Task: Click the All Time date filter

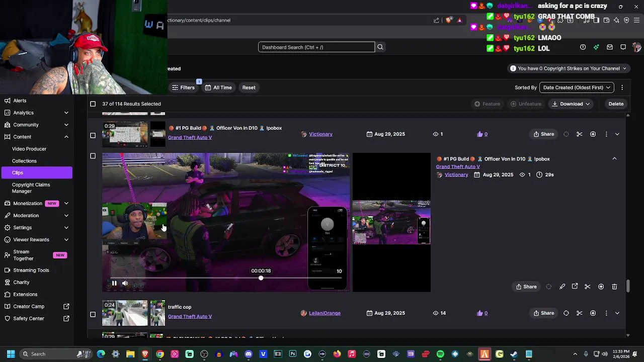Action: click(x=218, y=87)
